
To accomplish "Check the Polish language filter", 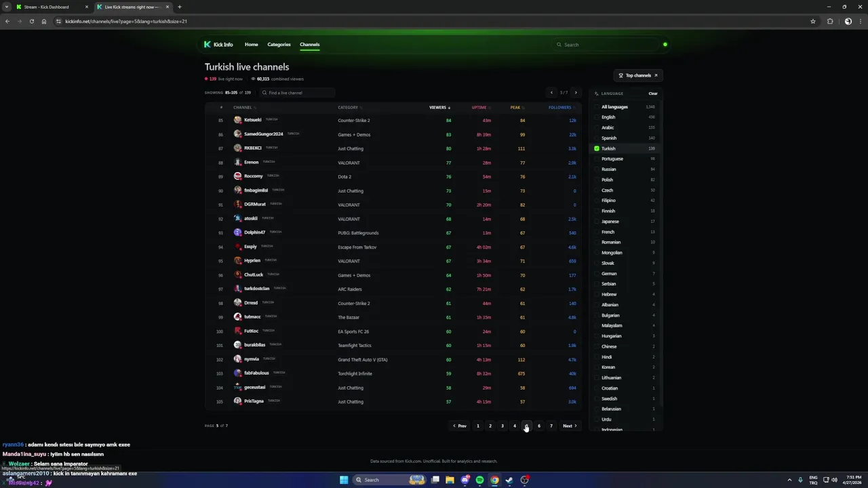I will [597, 180].
